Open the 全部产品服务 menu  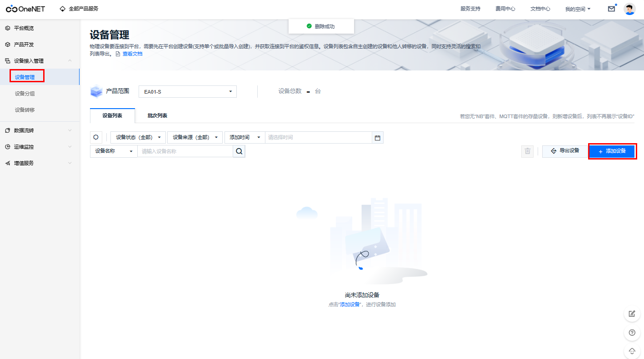[79, 9]
